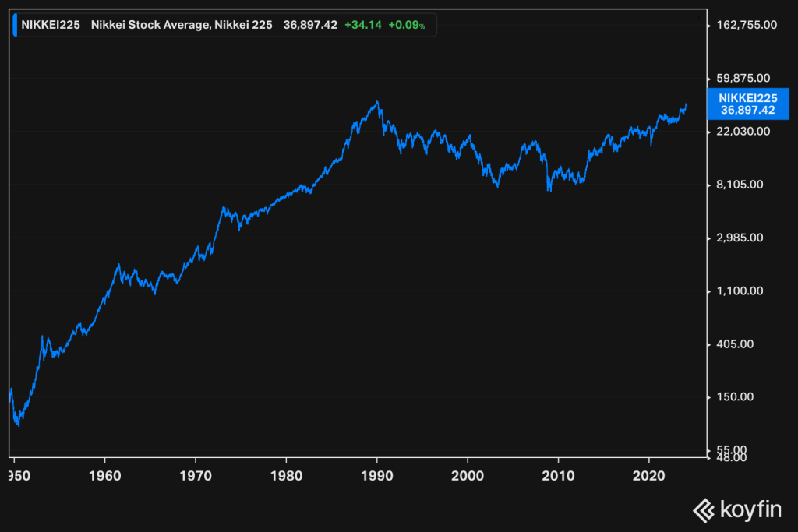This screenshot has height=532, width=798.
Task: Click the 150.00 y-axis label
Action: (x=736, y=396)
